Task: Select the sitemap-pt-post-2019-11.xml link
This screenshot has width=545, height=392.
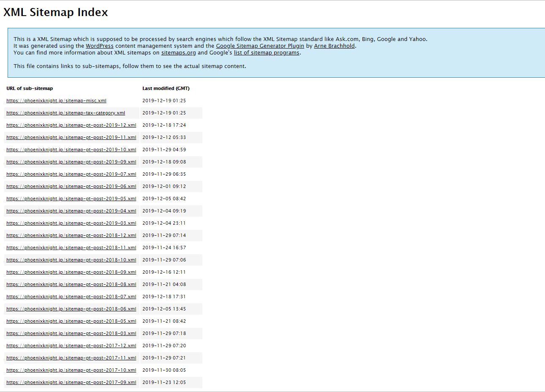Action: pyautogui.click(x=71, y=138)
